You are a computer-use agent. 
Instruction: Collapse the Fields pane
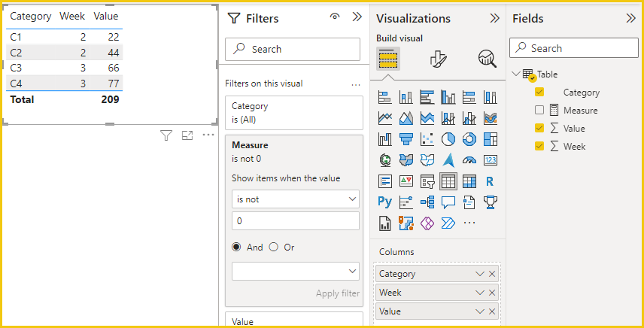(x=631, y=18)
